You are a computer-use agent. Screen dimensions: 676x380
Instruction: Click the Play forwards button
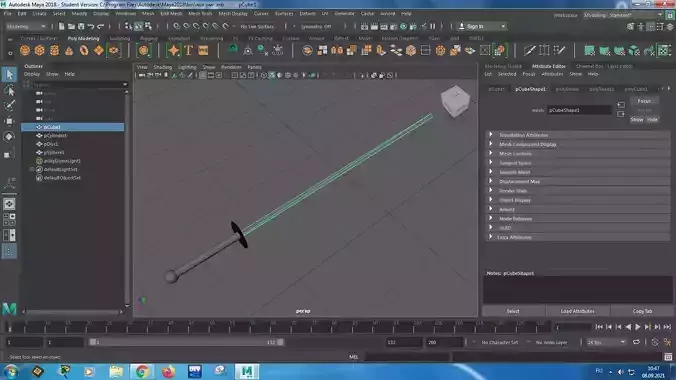click(638, 327)
